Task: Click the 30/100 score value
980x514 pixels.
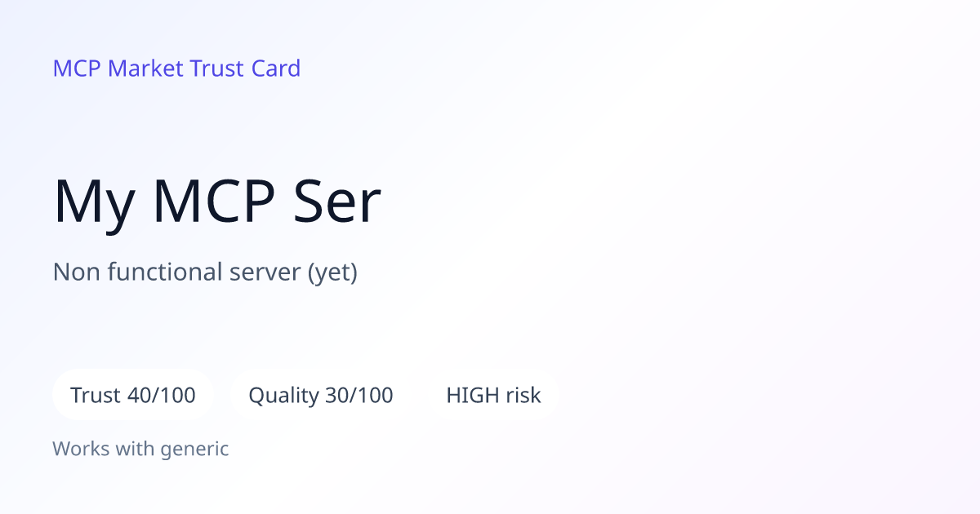Action: [359, 396]
